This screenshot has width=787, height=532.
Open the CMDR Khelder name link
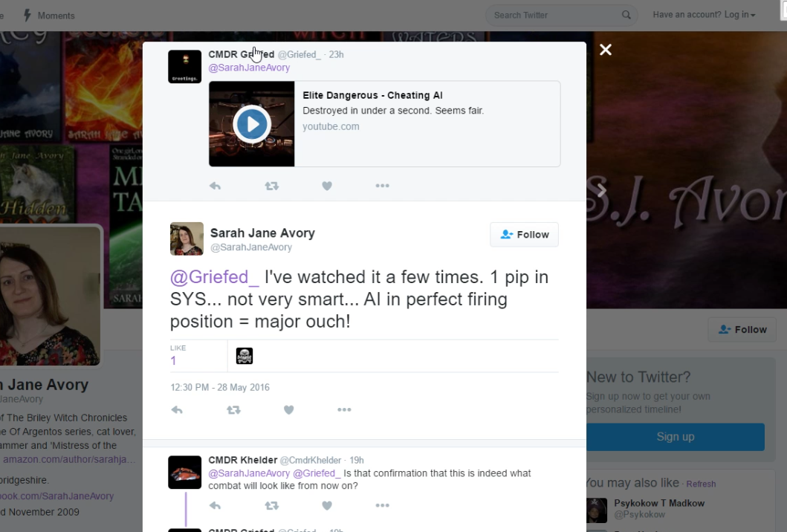click(243, 460)
